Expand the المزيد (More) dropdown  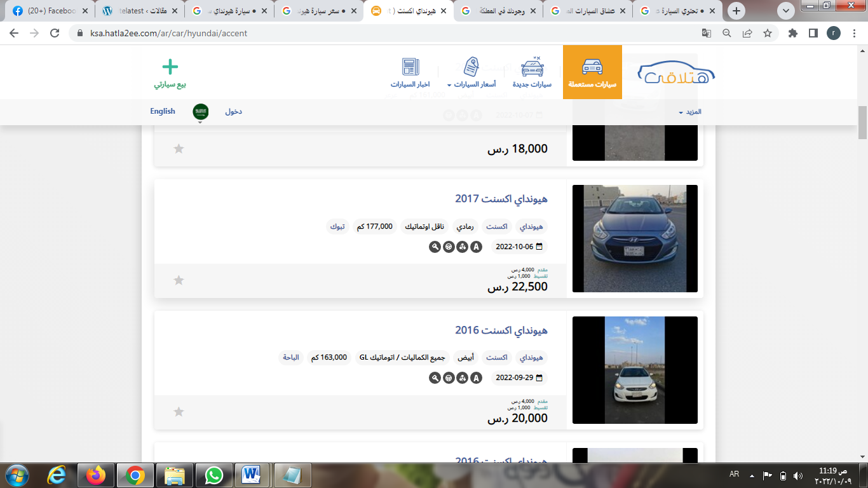pos(689,112)
